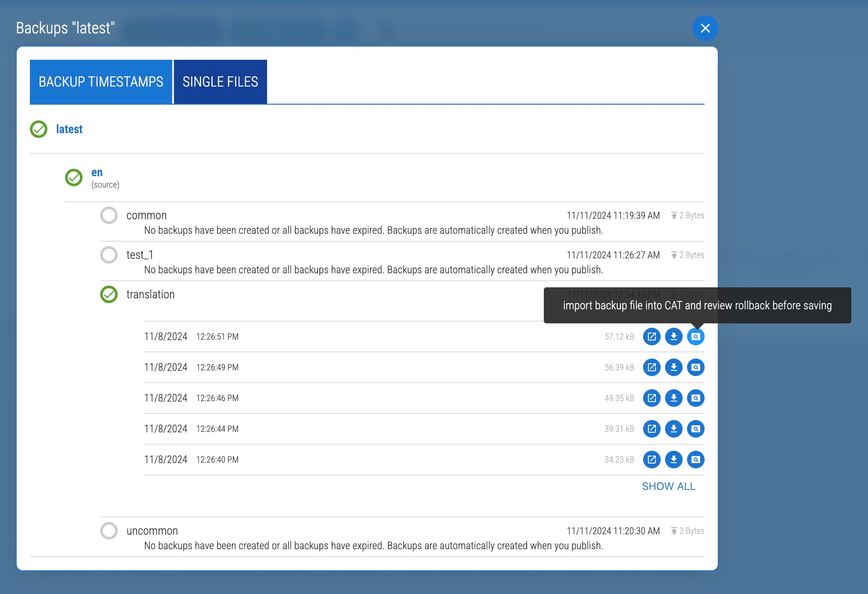Collapse the en source language node

[x=97, y=173]
